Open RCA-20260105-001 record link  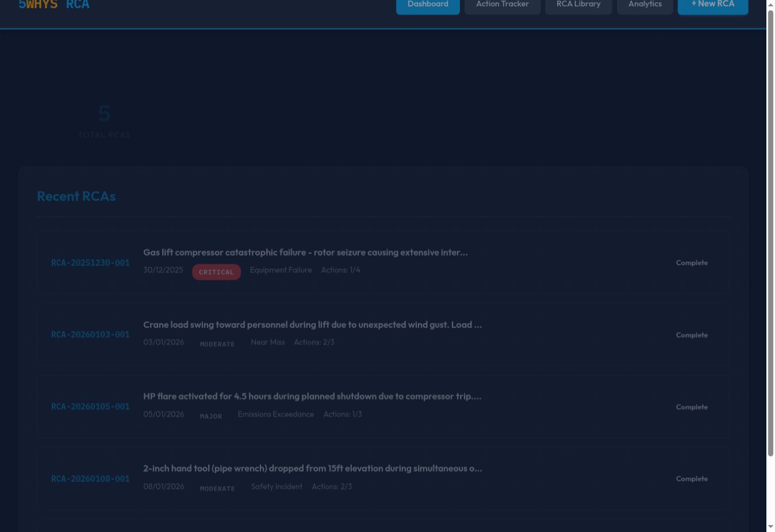tap(90, 407)
